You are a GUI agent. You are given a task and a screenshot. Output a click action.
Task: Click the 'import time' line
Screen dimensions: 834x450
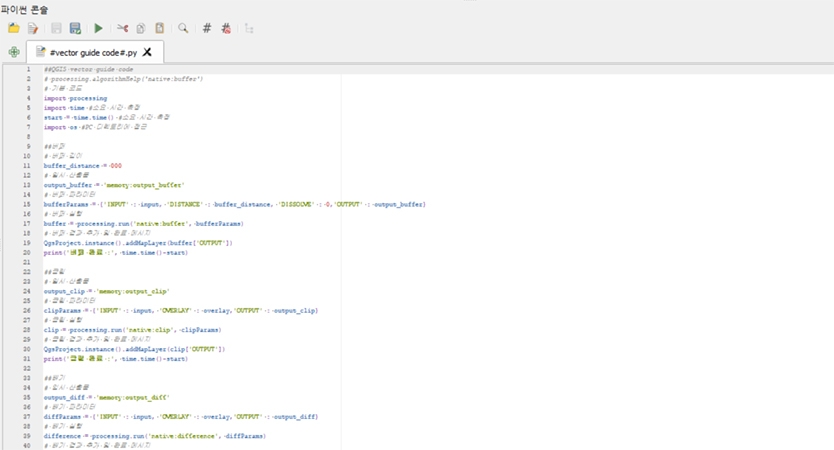91,108
